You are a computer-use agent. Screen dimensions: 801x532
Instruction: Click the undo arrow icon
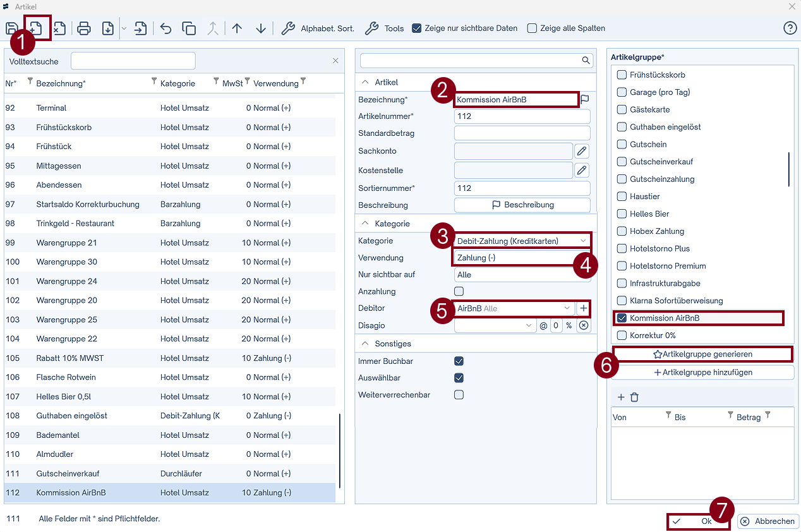[166, 28]
